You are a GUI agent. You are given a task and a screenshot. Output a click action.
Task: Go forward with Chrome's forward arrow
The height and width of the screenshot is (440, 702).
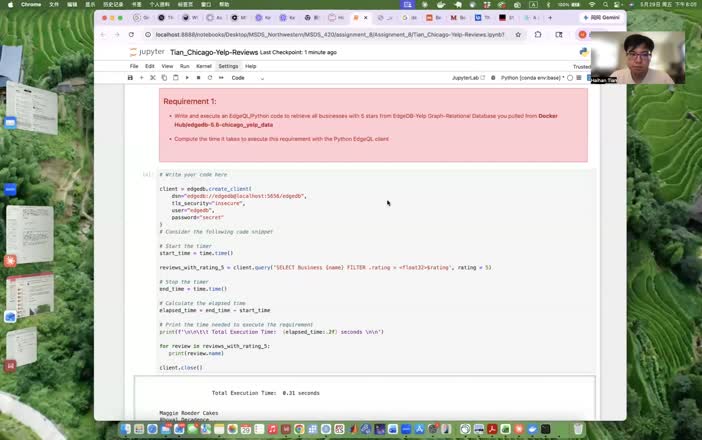pyautogui.click(x=116, y=34)
